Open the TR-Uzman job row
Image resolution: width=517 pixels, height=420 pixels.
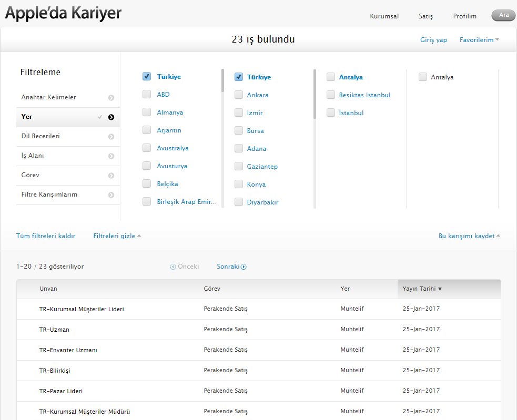coord(259,330)
